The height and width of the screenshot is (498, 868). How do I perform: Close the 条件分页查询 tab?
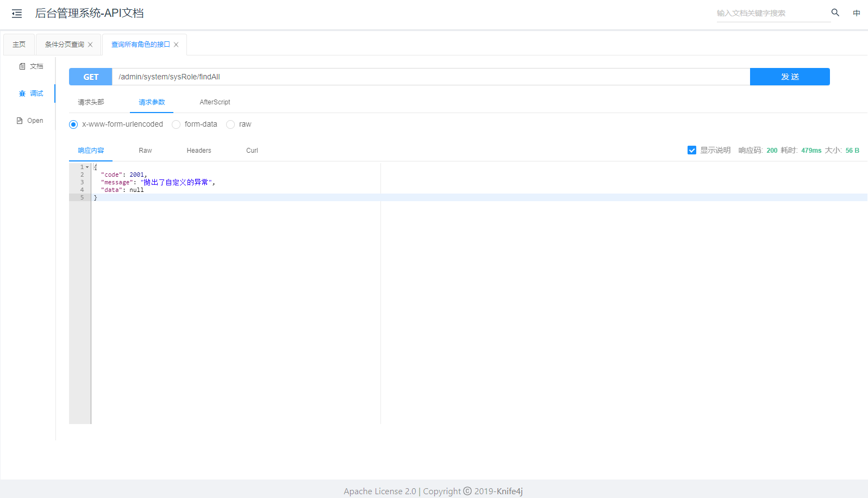click(x=90, y=45)
